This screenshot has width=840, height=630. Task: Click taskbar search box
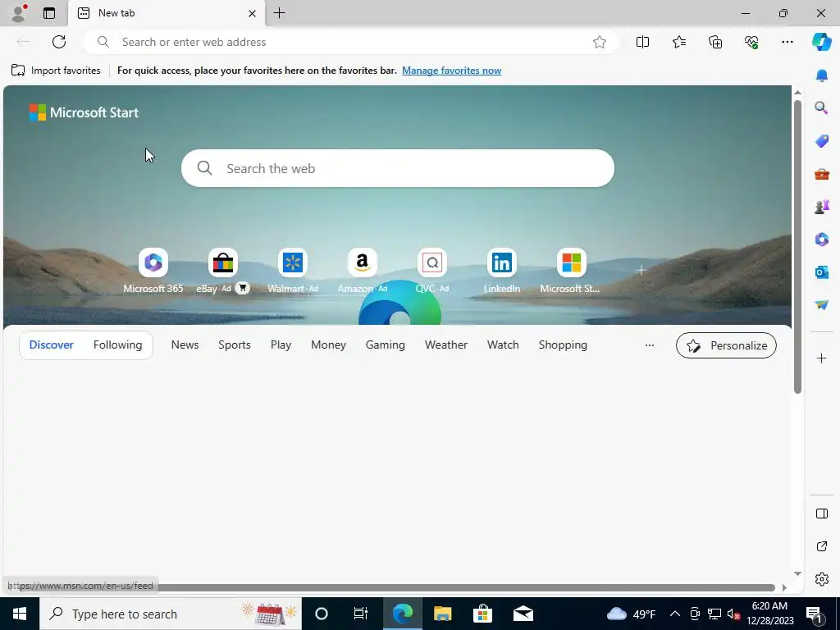pos(171,614)
